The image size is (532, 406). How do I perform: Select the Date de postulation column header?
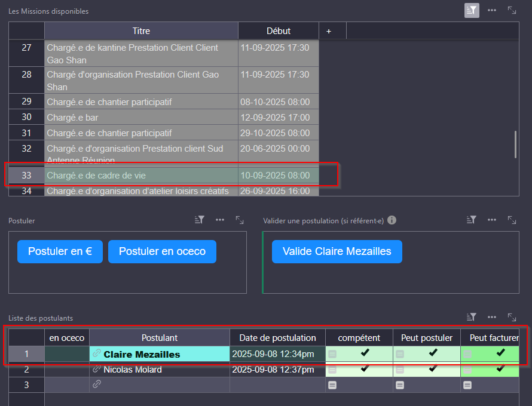(x=277, y=338)
